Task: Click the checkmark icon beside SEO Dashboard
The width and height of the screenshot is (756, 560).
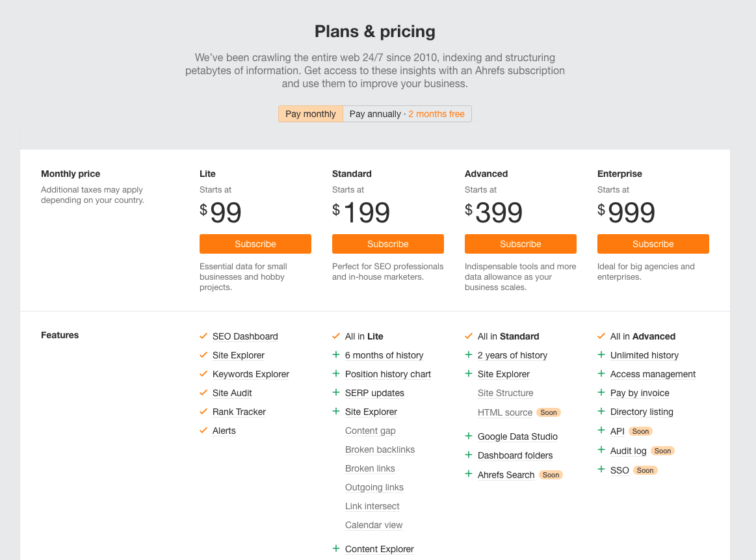Action: point(203,336)
